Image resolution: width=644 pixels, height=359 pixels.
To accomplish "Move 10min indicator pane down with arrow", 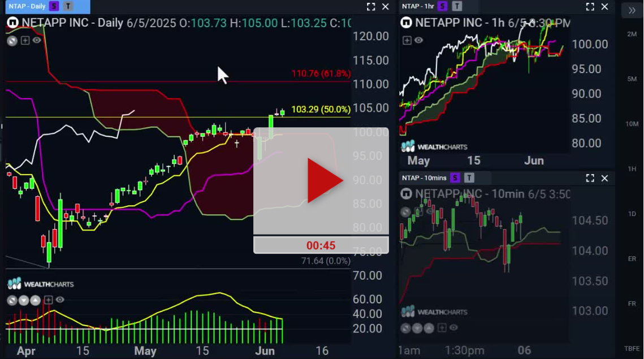I will (x=417, y=328).
